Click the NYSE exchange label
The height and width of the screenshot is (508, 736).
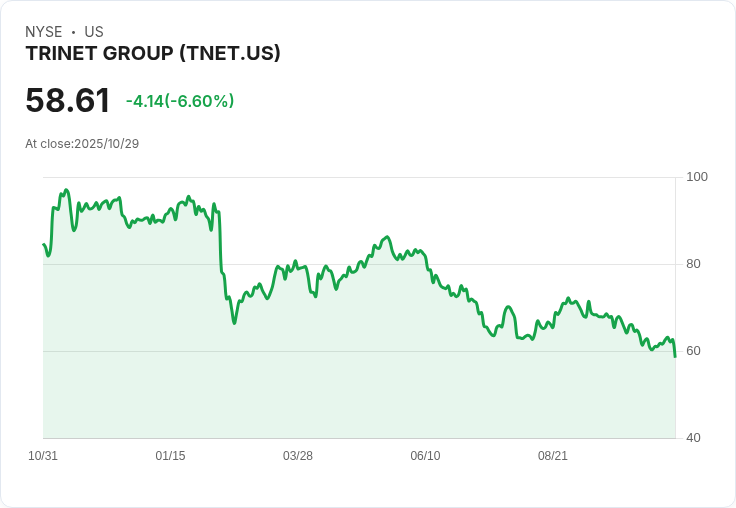pyautogui.click(x=44, y=32)
